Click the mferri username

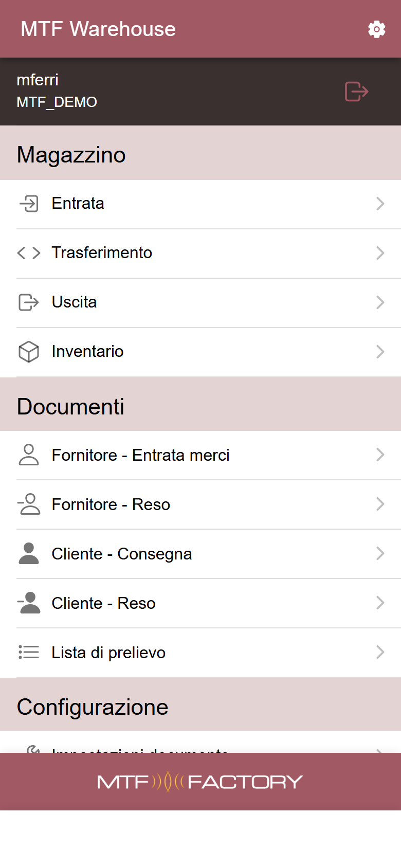tap(38, 80)
